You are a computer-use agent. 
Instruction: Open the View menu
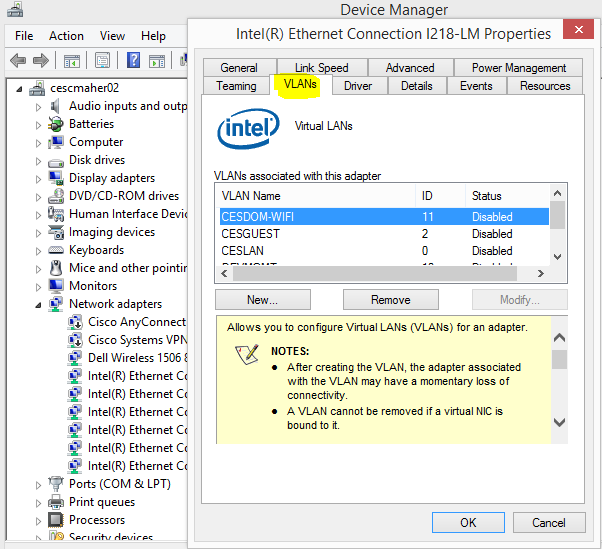112,36
